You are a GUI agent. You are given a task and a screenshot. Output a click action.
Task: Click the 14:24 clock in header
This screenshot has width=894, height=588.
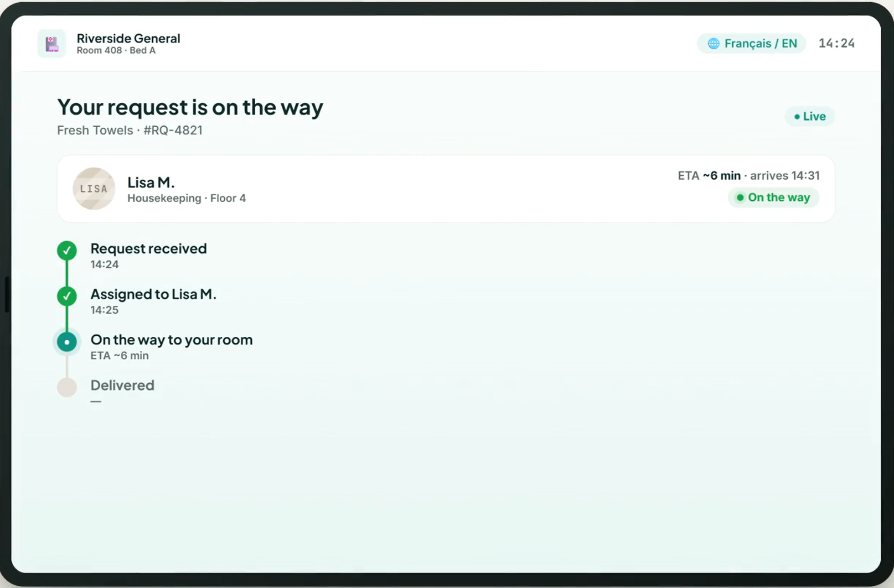836,43
